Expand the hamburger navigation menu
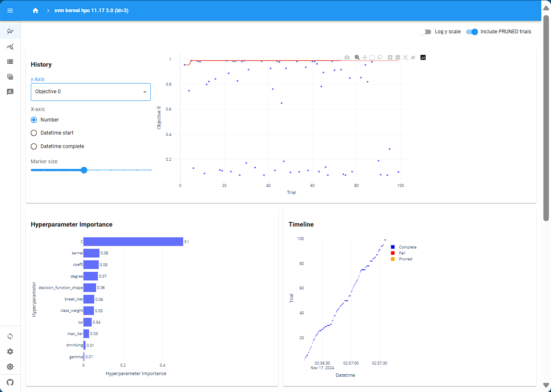Viewport: 551px width, 392px height. (10, 11)
